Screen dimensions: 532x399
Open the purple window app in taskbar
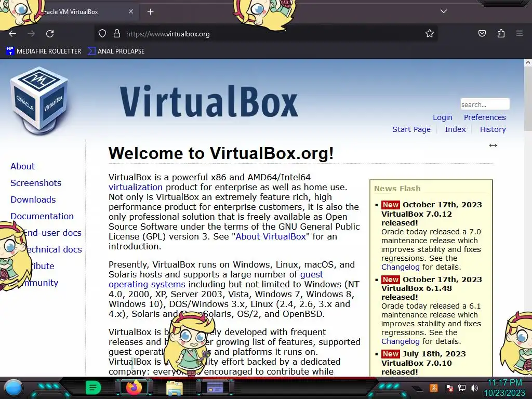coord(215,388)
